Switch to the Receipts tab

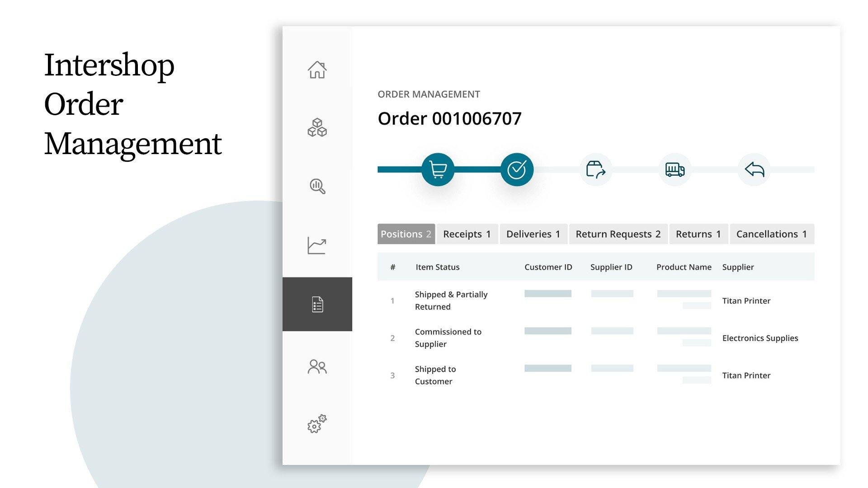pyautogui.click(x=467, y=234)
